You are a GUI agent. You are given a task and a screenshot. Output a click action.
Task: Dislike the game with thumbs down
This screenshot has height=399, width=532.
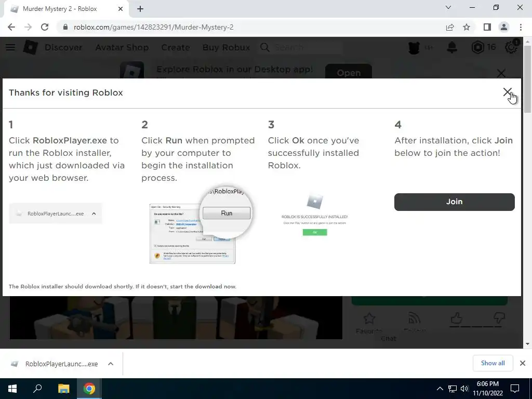pos(499,318)
